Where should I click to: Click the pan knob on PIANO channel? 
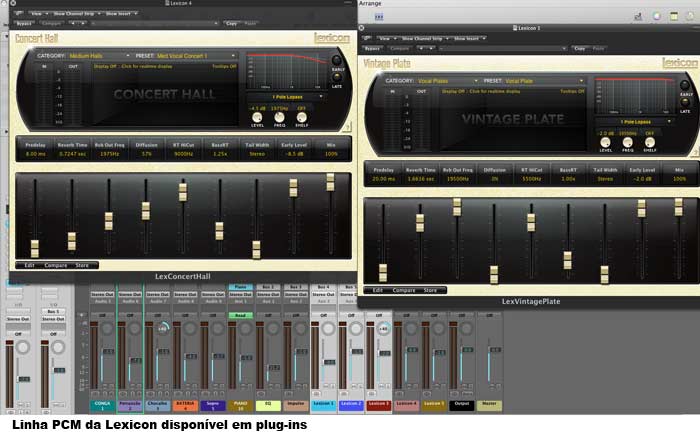click(245, 330)
